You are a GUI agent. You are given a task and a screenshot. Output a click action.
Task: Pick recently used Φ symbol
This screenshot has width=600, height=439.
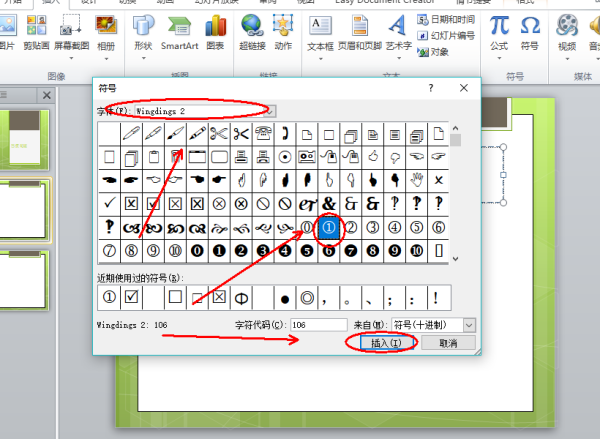point(241,297)
